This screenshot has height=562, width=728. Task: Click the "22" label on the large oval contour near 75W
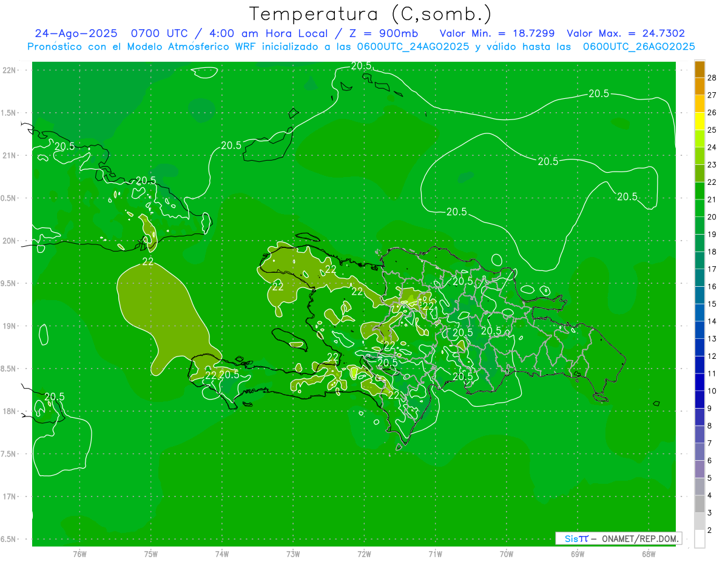(x=147, y=261)
